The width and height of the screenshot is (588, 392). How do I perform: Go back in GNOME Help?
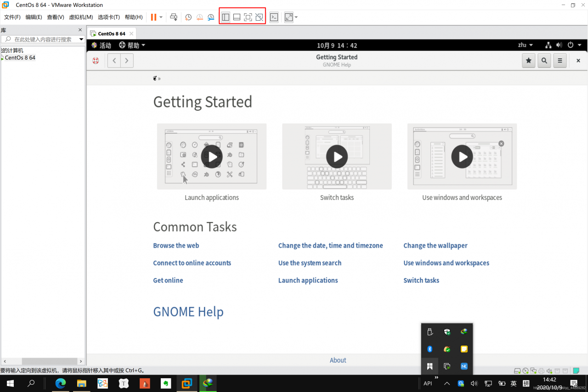click(114, 61)
